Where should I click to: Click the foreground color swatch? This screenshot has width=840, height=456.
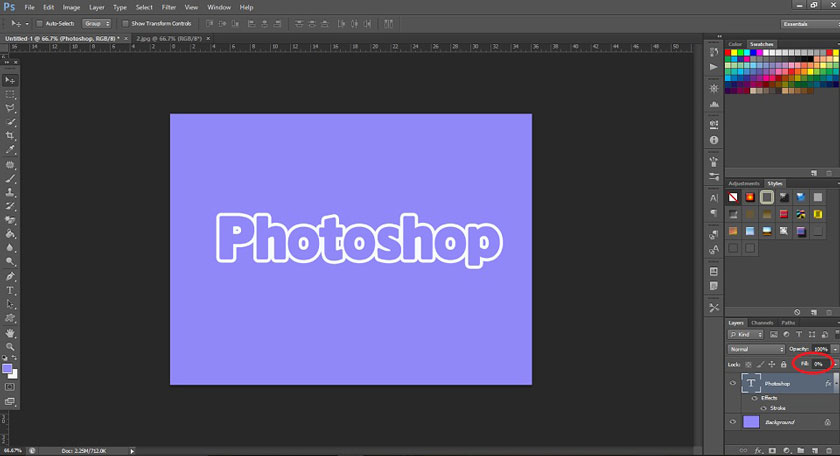pos(7,369)
